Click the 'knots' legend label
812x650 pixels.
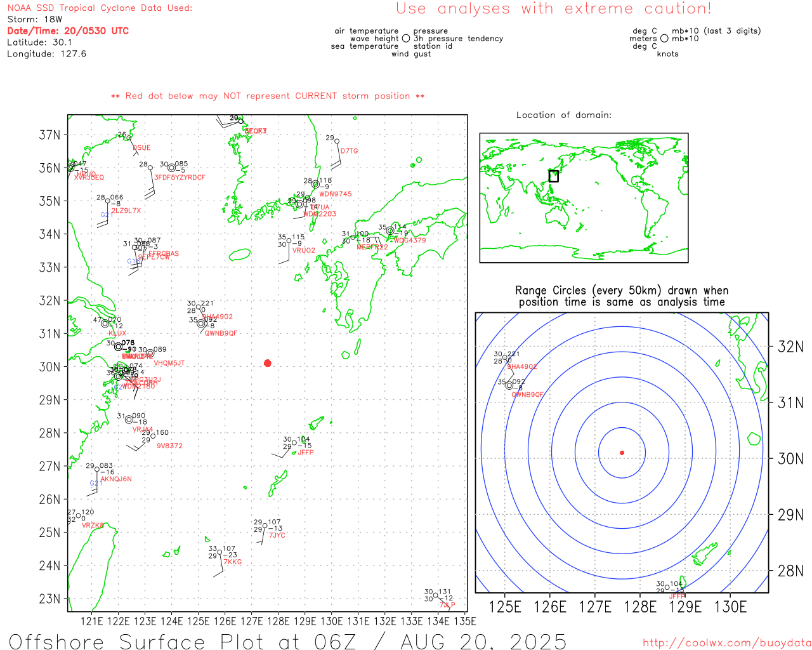pyautogui.click(x=668, y=54)
